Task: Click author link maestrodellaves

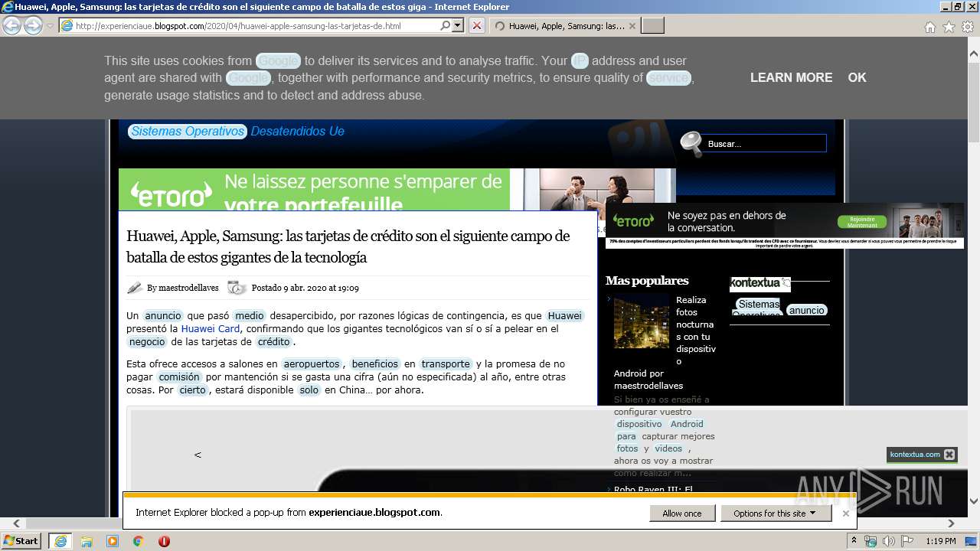Action: (x=188, y=288)
